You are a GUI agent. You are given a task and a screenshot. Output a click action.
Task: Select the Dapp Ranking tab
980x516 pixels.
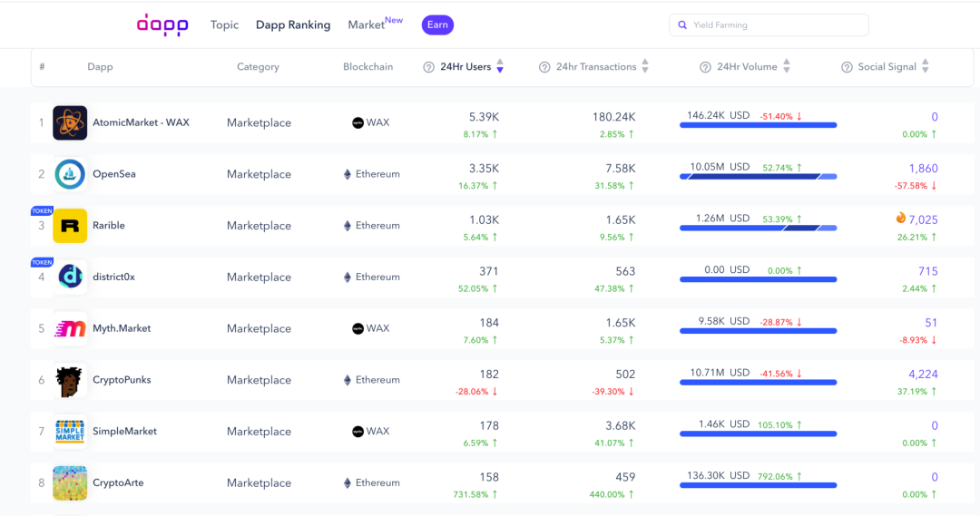pyautogui.click(x=293, y=25)
